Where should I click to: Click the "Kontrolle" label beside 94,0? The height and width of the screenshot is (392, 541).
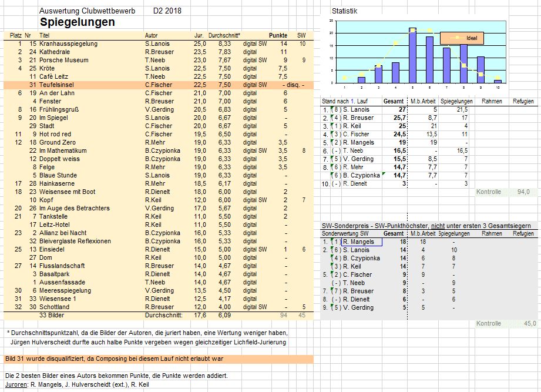[x=489, y=192]
